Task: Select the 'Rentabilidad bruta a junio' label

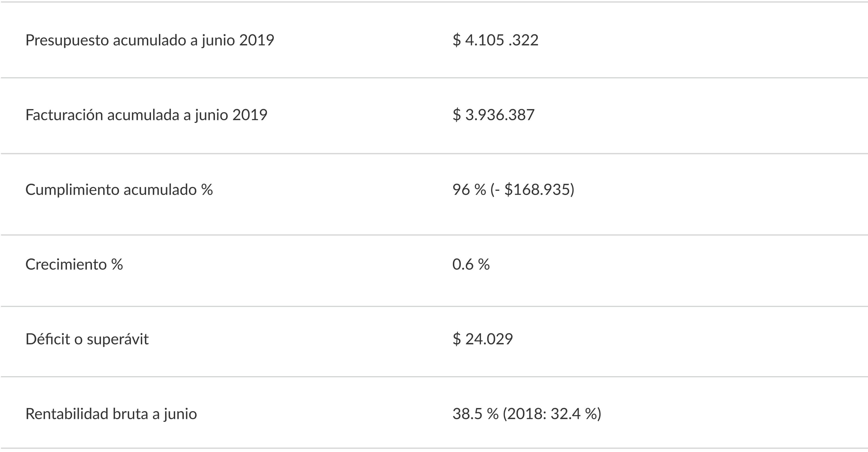Action: [111, 414]
